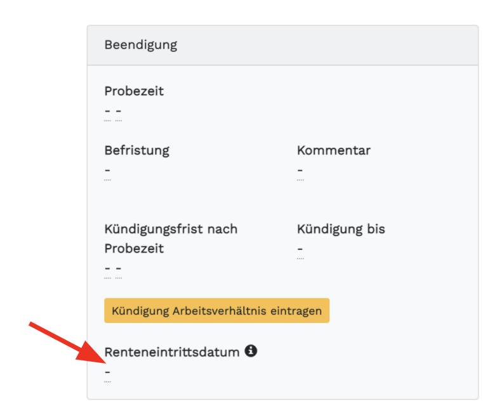Edit the empty Renteneintrittsdatum value

click(107, 372)
